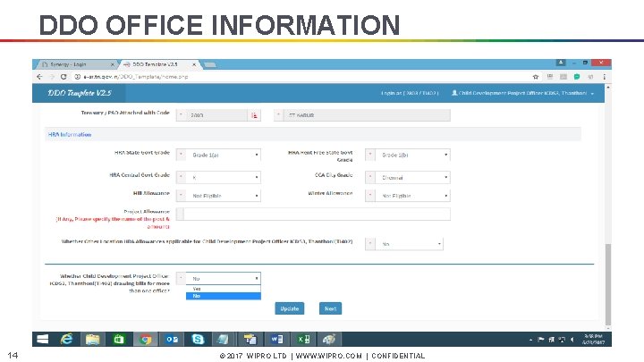Open Word from taskbar
The height and width of the screenshot is (362, 644).
click(276, 339)
